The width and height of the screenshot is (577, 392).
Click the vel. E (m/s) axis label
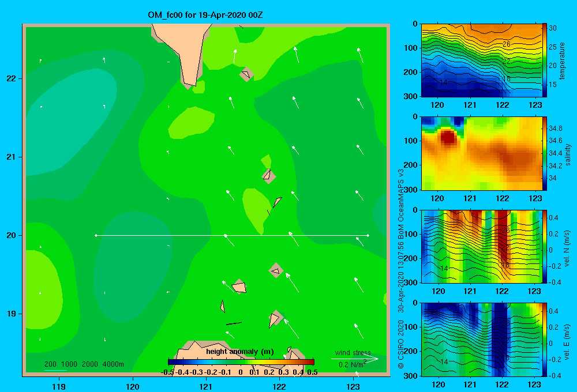[x=567, y=341]
